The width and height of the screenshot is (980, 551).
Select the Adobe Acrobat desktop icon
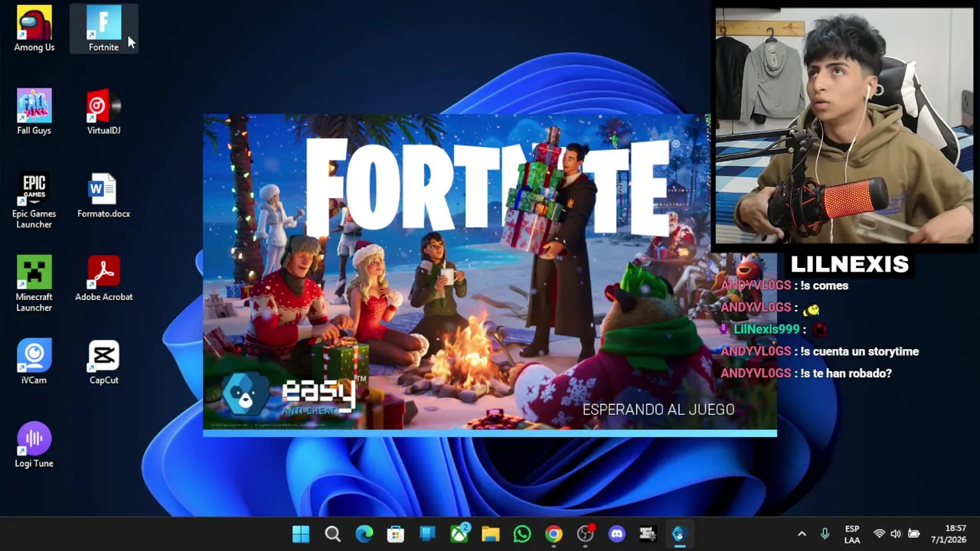pyautogui.click(x=103, y=279)
